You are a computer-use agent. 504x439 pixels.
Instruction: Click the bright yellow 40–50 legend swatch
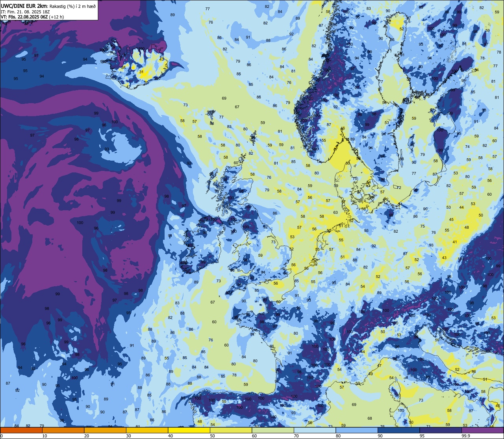coord(189,430)
